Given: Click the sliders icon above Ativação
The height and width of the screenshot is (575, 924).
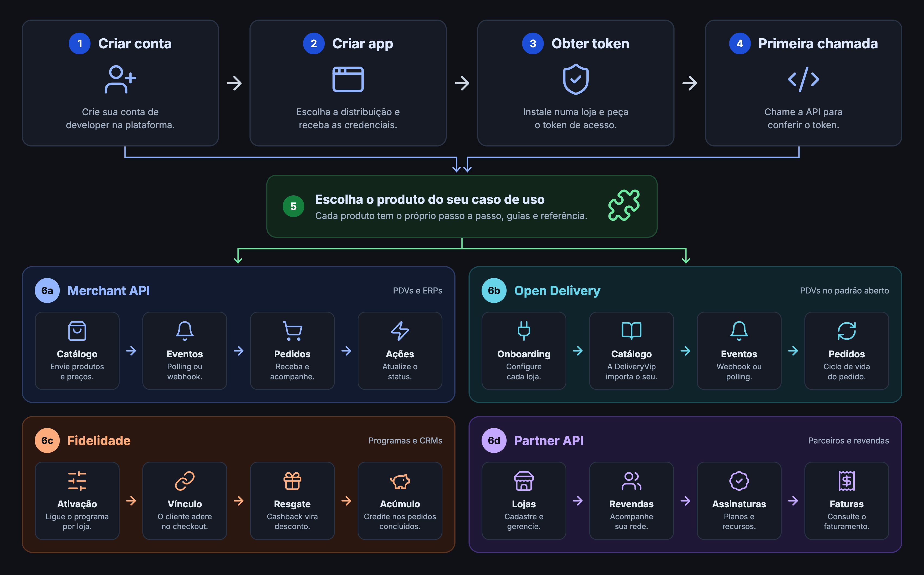Looking at the screenshot, I should pos(77,481).
